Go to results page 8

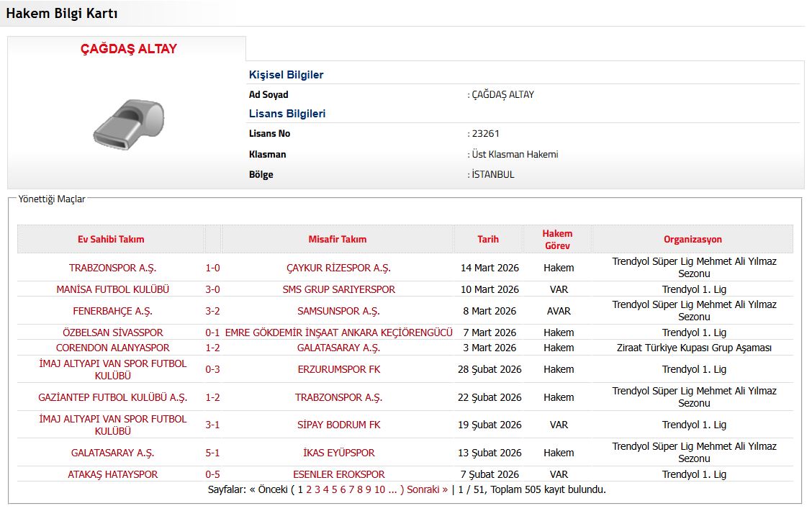pyautogui.click(x=359, y=490)
